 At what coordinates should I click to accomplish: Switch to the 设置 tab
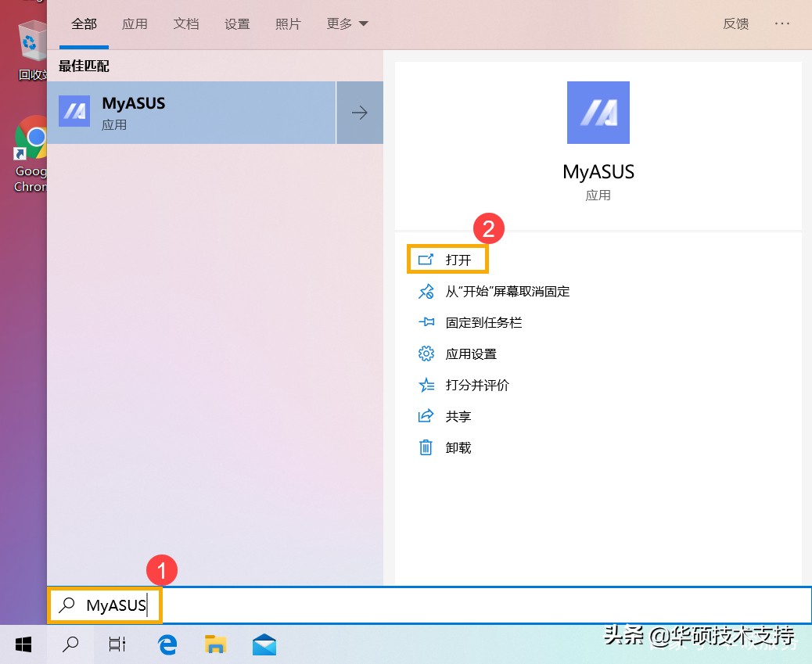pos(236,23)
